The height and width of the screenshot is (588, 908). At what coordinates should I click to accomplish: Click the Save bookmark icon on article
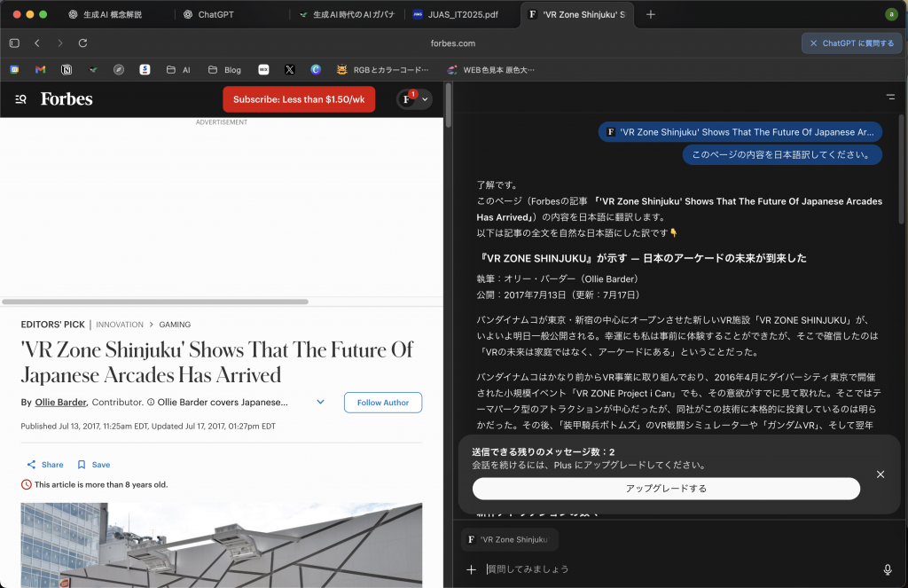(82, 465)
